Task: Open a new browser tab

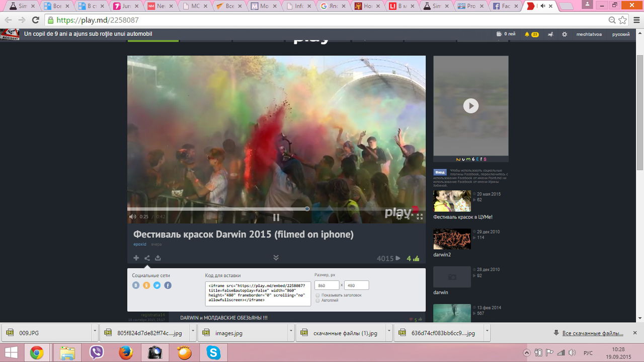Action: coord(567,6)
